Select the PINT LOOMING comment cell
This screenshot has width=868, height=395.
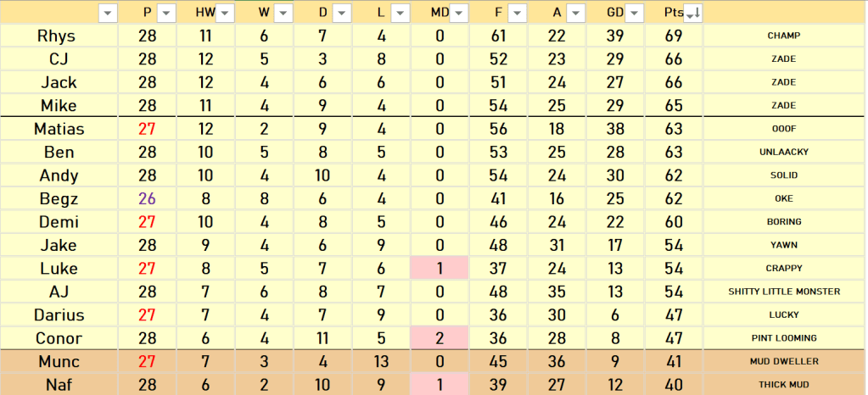point(783,338)
